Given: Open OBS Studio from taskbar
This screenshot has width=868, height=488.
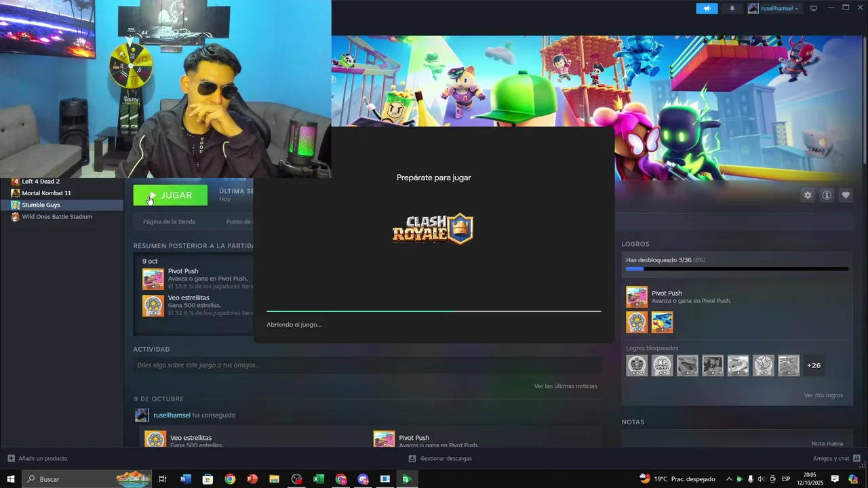Looking at the screenshot, I should pyautogui.click(x=296, y=479).
